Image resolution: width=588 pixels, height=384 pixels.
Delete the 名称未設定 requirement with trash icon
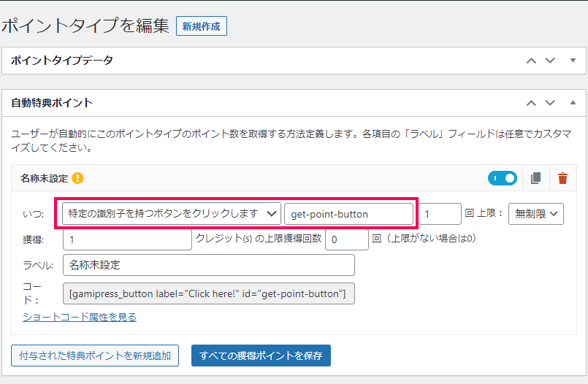coord(562,178)
